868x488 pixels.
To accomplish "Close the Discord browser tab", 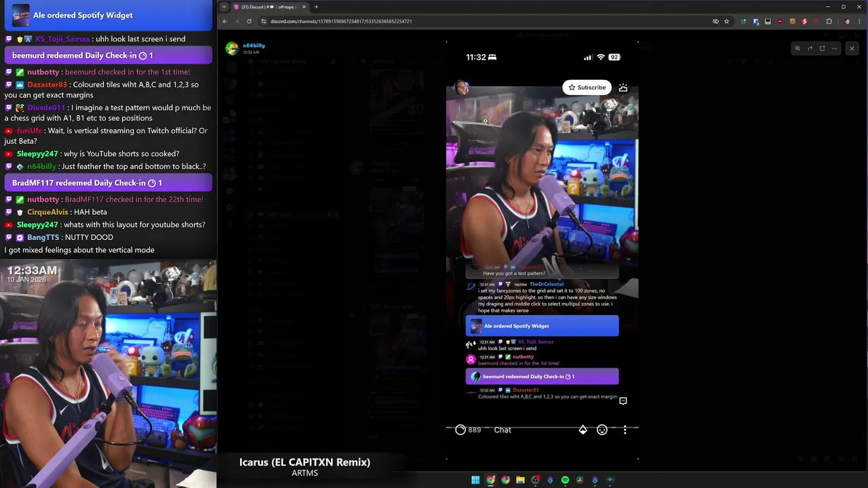I will click(304, 7).
